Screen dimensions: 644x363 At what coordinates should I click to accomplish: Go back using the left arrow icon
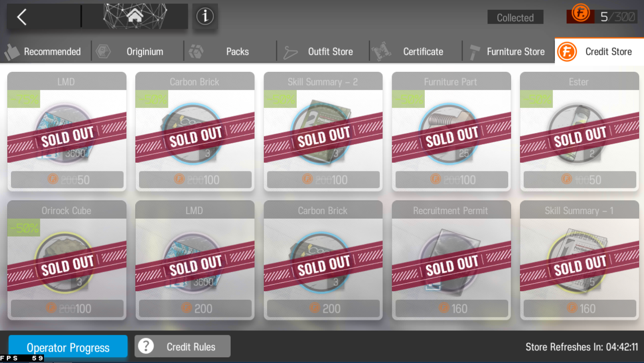22,17
